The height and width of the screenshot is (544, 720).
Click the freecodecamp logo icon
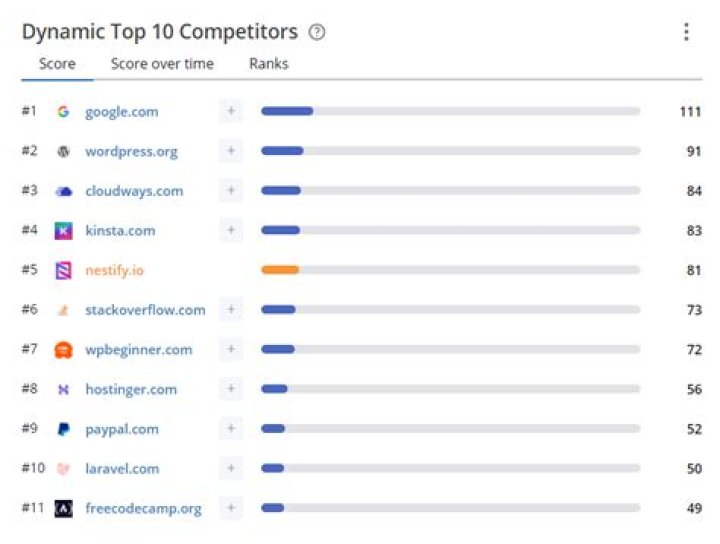tap(63, 508)
